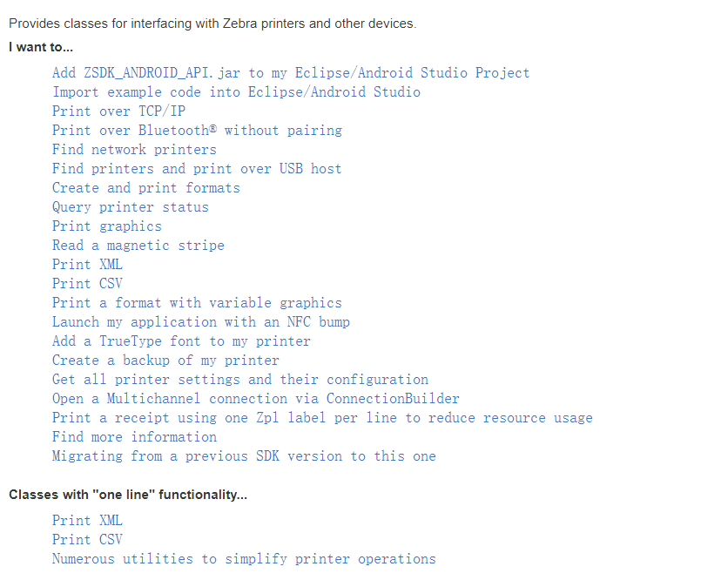
Task: Click 'Numerous utilities to simplify printer operations'
Action: (x=244, y=559)
